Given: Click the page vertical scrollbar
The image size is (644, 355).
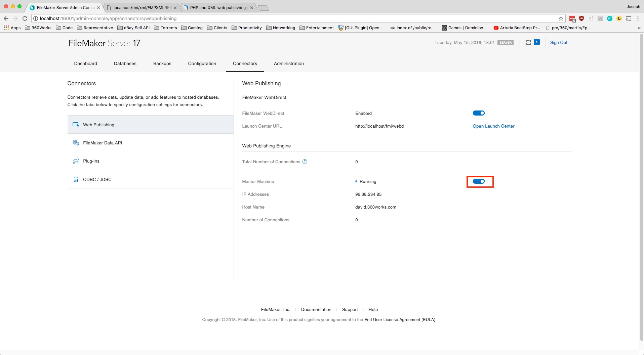Looking at the screenshot, I should pyautogui.click(x=641, y=187).
